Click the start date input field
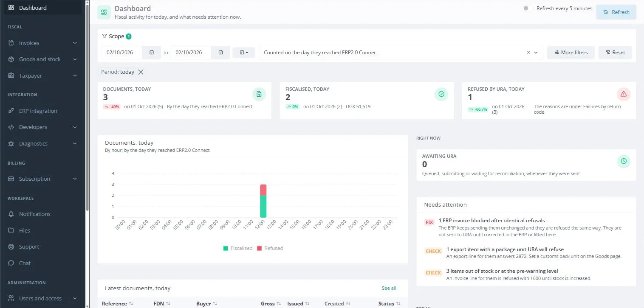This screenshot has width=644, height=308. click(x=122, y=53)
